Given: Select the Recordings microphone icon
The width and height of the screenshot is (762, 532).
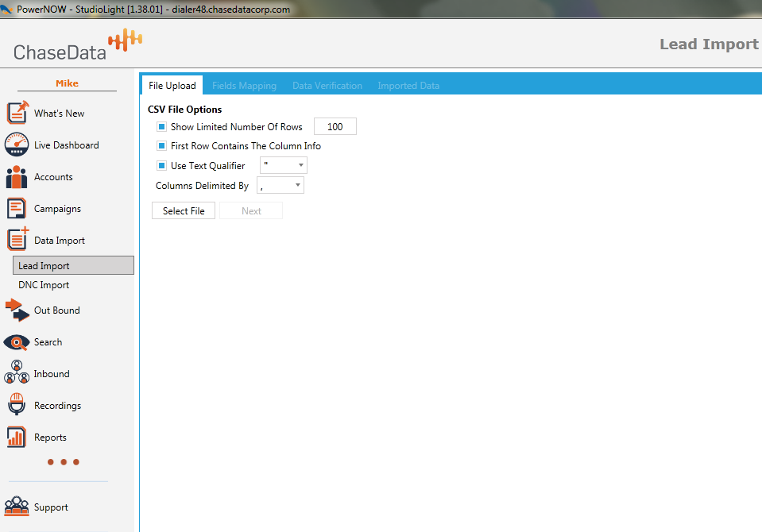Looking at the screenshot, I should [17, 405].
